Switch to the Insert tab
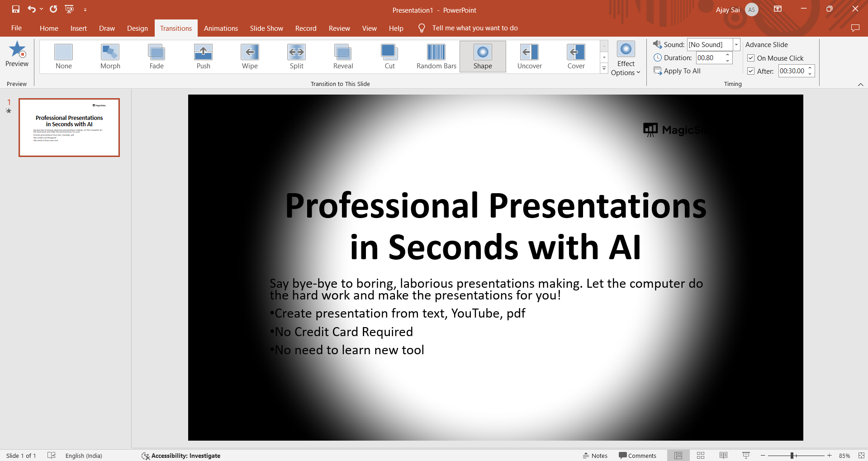868x461 pixels. tap(79, 28)
